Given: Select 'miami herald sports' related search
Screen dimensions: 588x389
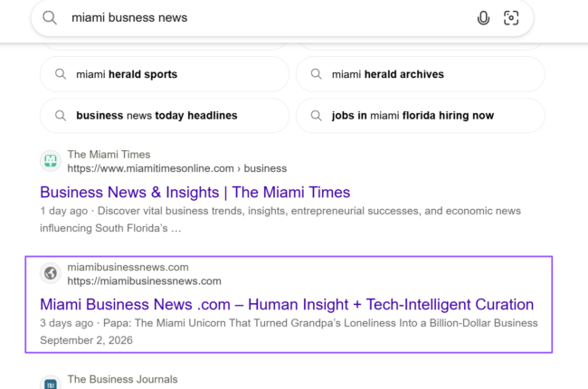Looking at the screenshot, I should (x=165, y=74).
